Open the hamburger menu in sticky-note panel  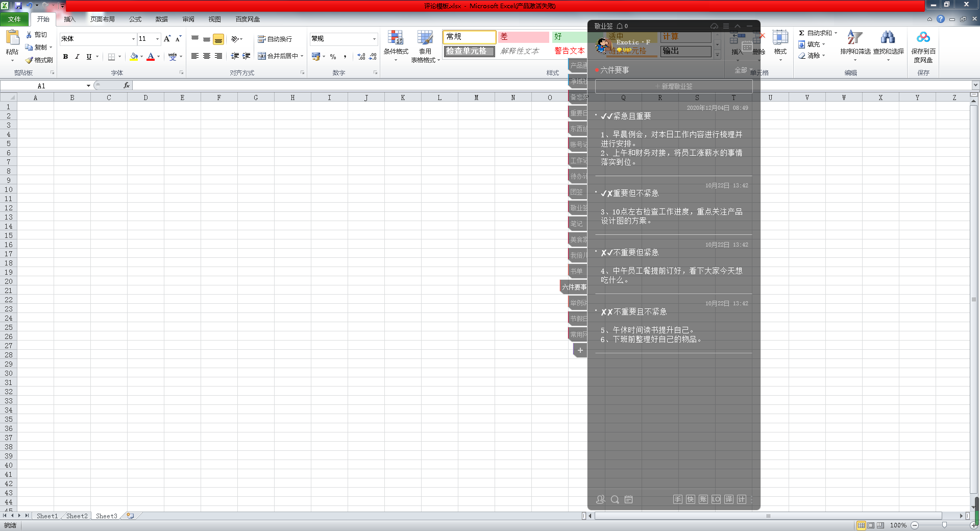click(x=726, y=26)
